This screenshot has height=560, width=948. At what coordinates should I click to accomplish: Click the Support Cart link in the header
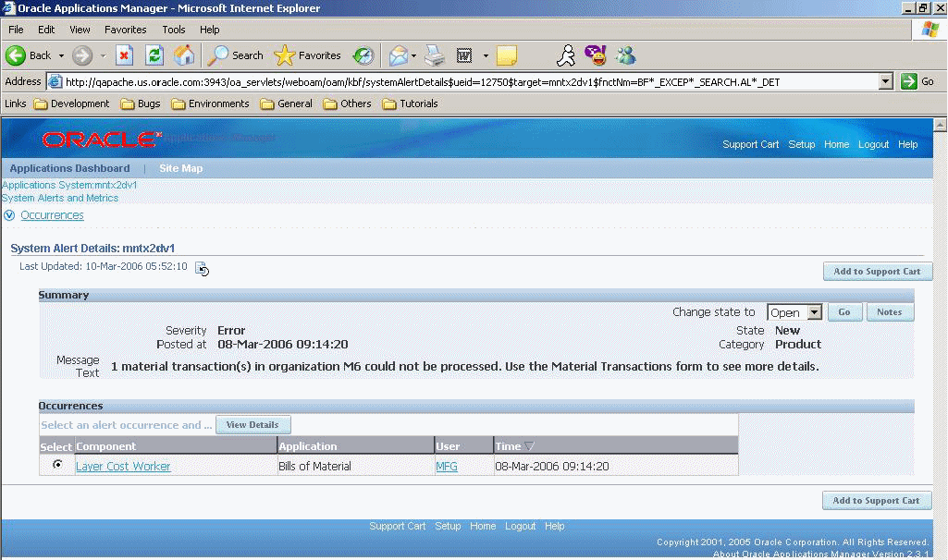click(x=750, y=144)
